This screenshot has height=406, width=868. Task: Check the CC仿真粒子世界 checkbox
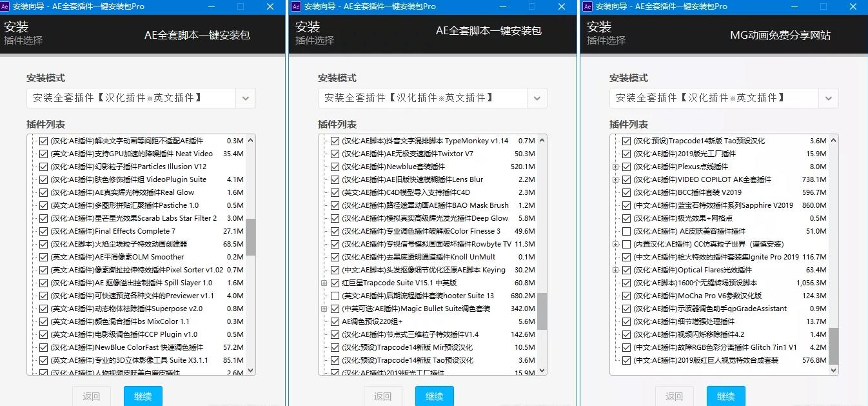[x=627, y=244]
